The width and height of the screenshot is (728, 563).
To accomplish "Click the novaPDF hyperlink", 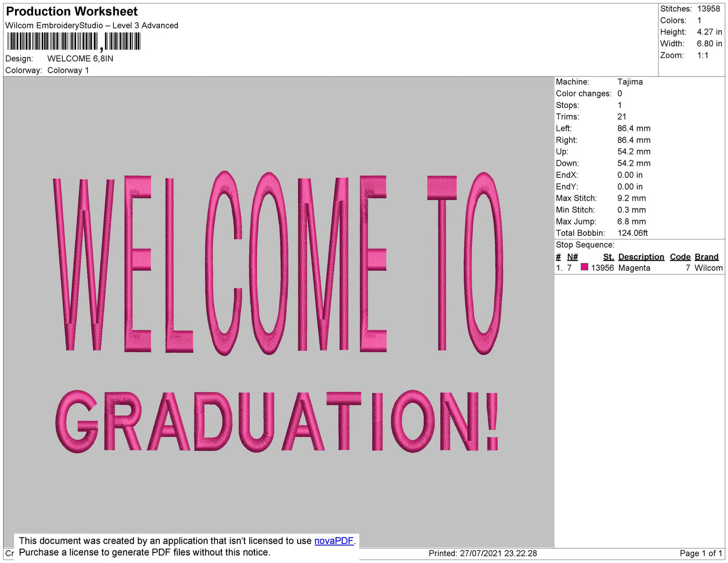I will click(334, 541).
